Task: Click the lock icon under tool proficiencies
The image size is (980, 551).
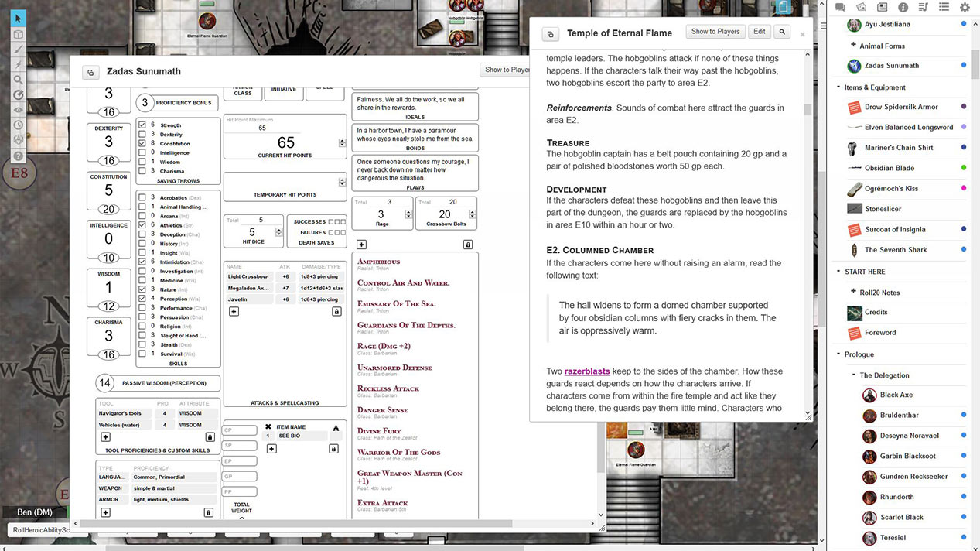Action: coord(209,437)
